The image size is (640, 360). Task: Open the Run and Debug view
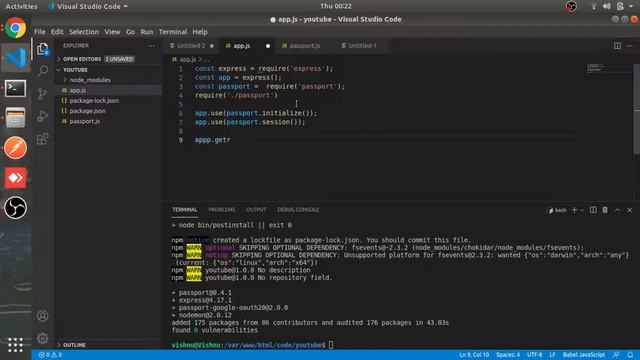pyautogui.click(x=42, y=116)
